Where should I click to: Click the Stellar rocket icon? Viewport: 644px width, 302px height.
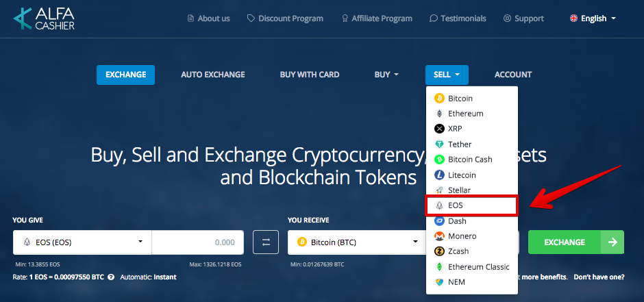(x=439, y=190)
